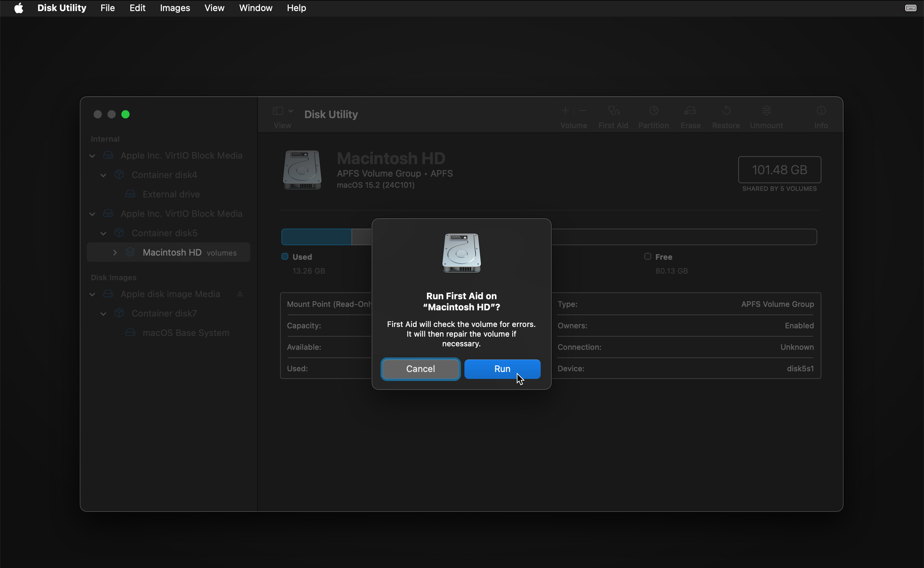The image size is (924, 568).
Task: Open the Edit menu
Action: click(137, 8)
